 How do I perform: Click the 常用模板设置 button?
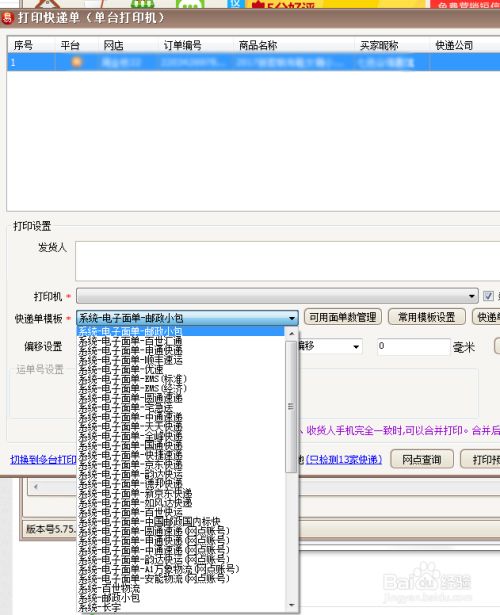pos(427,317)
